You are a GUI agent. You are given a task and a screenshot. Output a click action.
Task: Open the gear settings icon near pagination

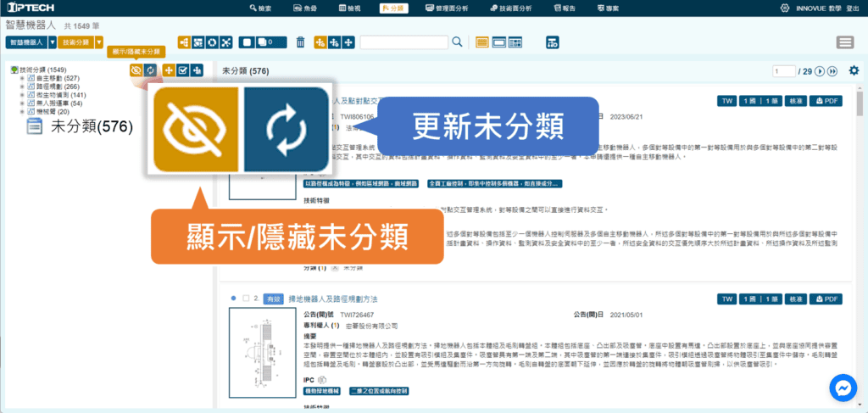854,71
